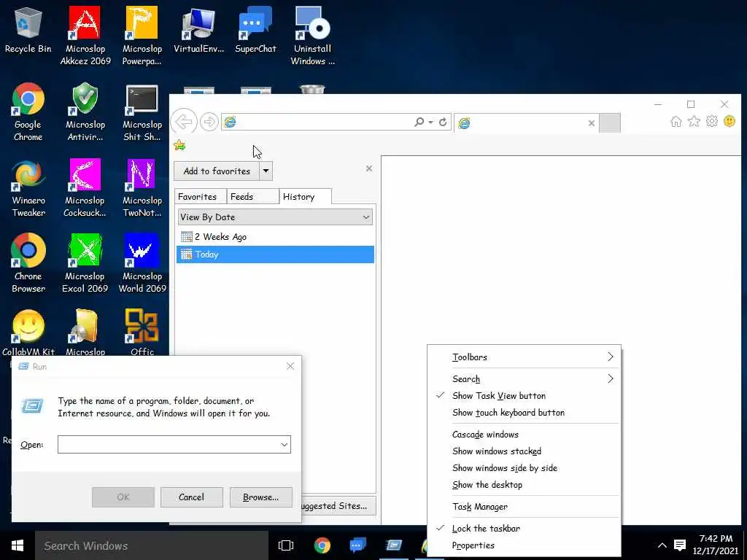Open Microslop Shit Sh... terminal icon
The image size is (747, 560).
[x=142, y=112]
